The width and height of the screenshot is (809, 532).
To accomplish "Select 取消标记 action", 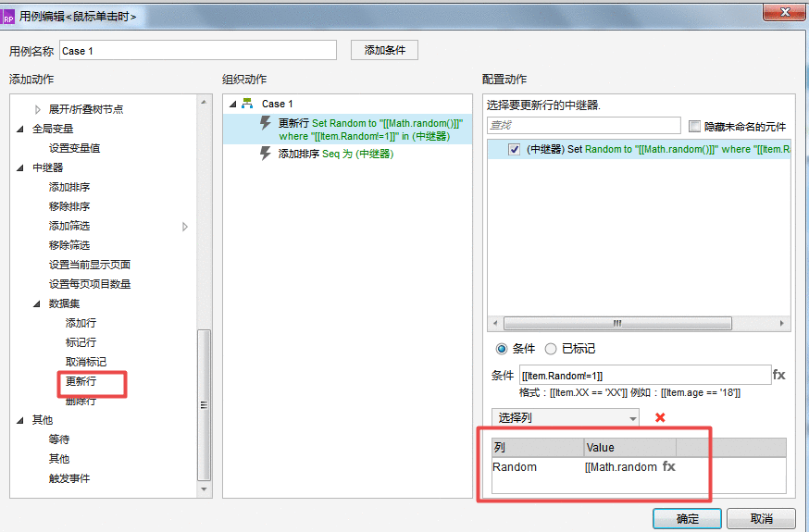I will tap(86, 362).
